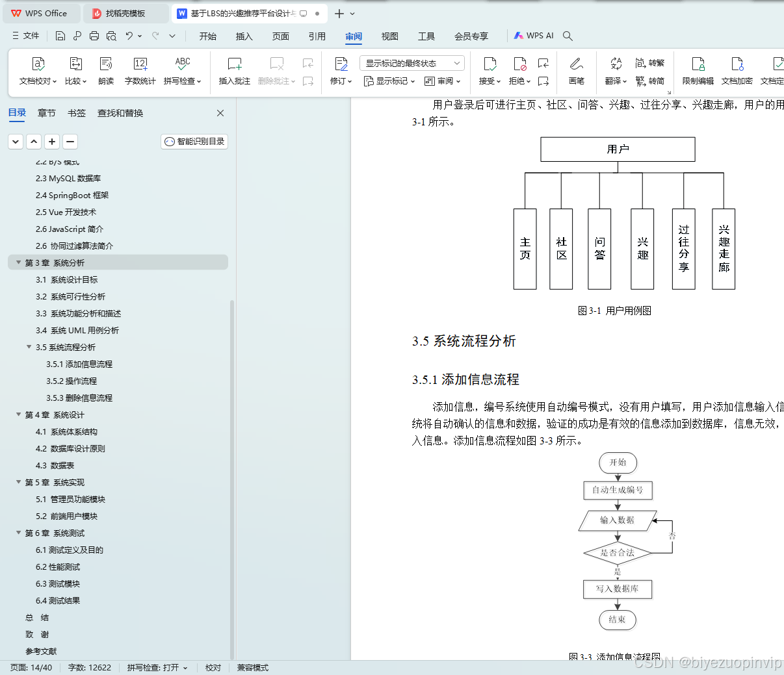Viewport: 784px width, 675px height.
Task: Jump to 2.3 MySQL 数据库 heading
Action: point(68,178)
